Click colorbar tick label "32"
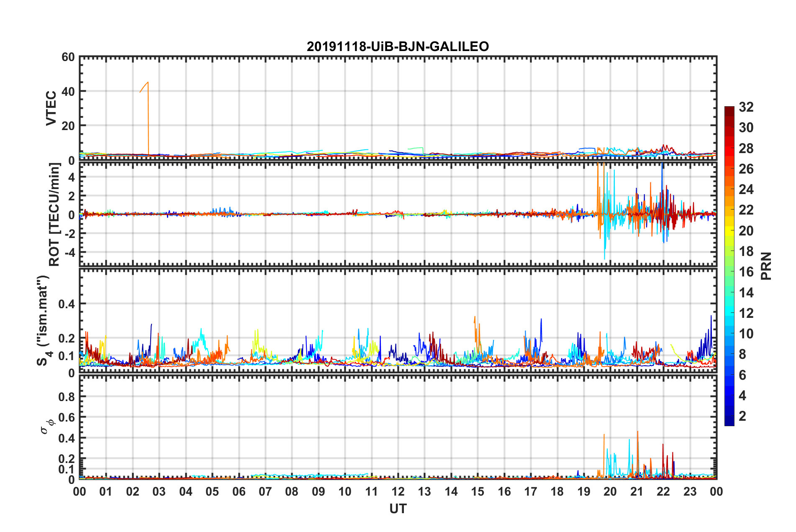 (746, 107)
